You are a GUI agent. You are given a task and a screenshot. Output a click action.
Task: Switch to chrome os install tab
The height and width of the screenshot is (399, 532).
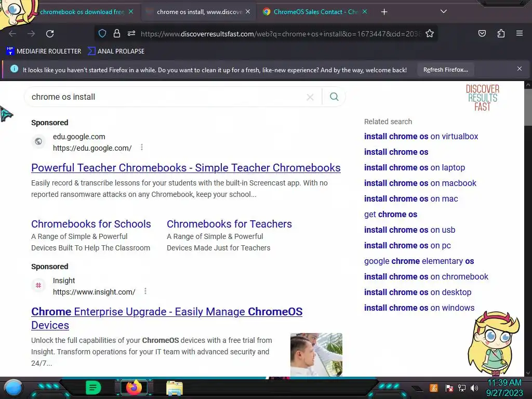(199, 12)
